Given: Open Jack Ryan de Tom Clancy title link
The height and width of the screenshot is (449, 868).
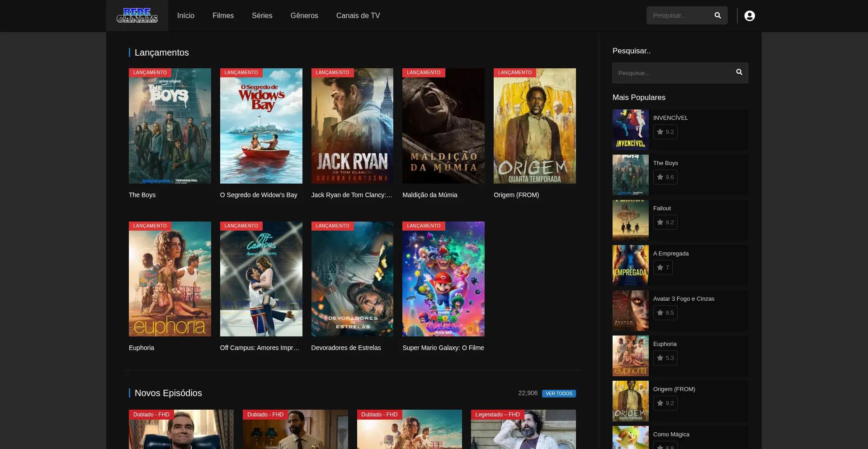Looking at the screenshot, I should [352, 195].
